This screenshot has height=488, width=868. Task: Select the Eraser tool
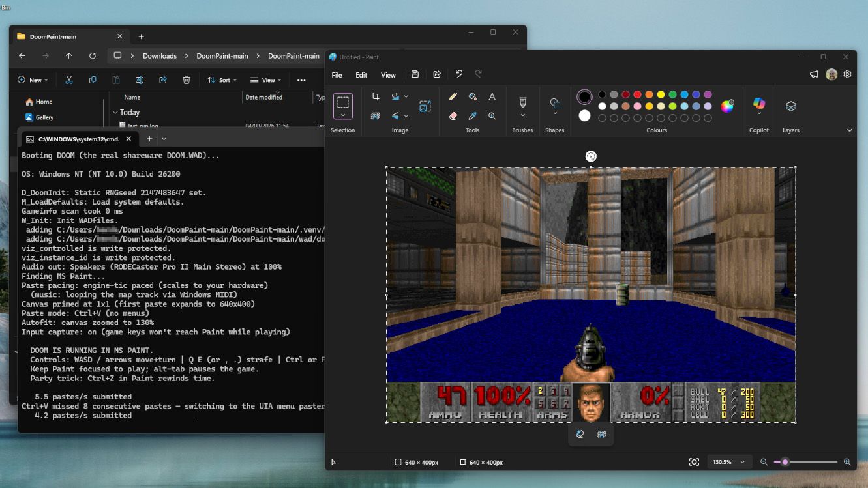click(x=453, y=116)
